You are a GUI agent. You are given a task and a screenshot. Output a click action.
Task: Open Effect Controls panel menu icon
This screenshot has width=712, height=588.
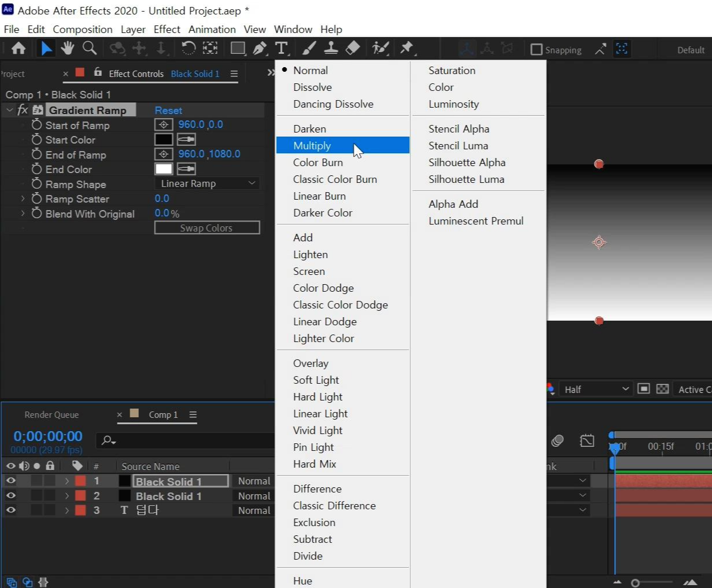[x=234, y=73]
